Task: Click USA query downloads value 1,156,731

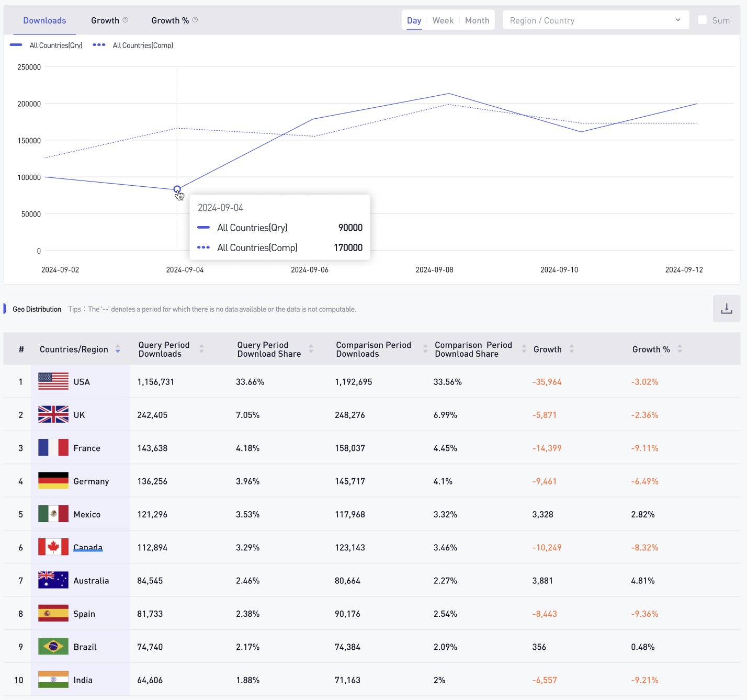Action: pyautogui.click(x=156, y=382)
